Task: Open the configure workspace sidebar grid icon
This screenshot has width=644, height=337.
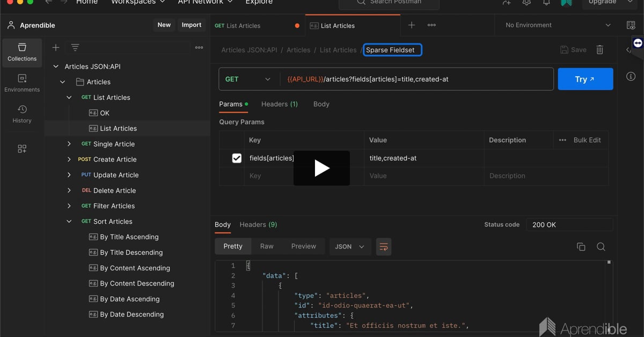Action: coord(22,149)
